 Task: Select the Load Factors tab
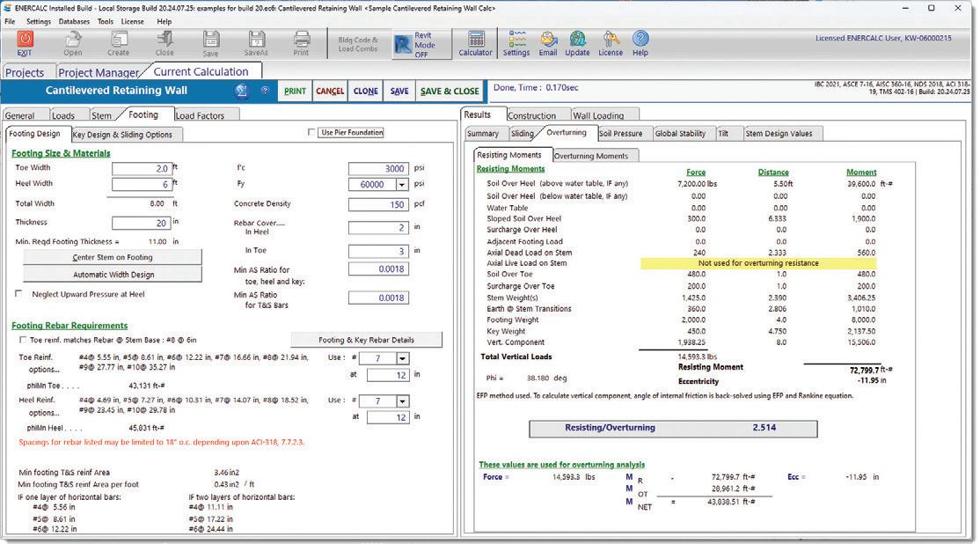click(x=200, y=115)
